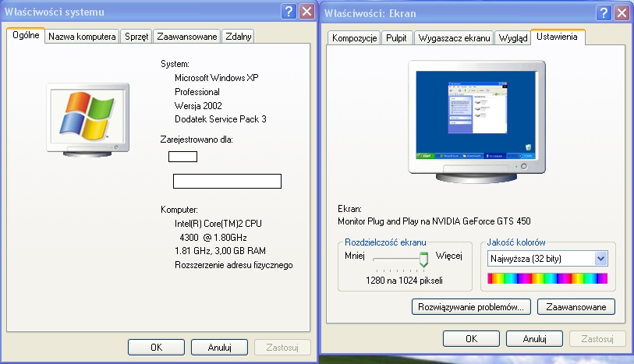Click OK in System Properties
Image resolution: width=634 pixels, height=364 pixels.
point(156,348)
